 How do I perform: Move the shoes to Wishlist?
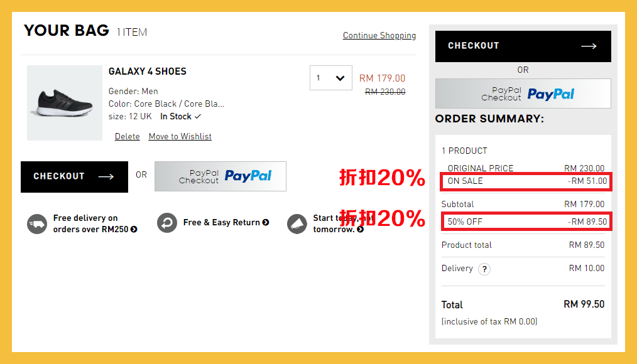(x=180, y=136)
